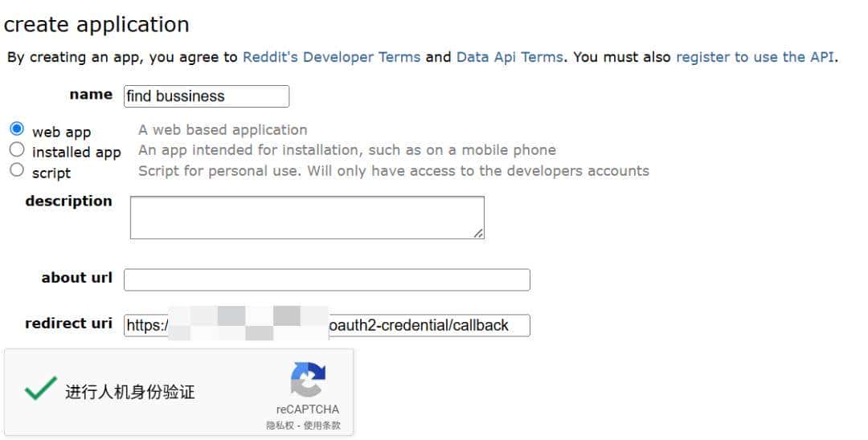Click the green reCAPTCHA verification checkmark
The image size is (868, 440).
pos(39,389)
